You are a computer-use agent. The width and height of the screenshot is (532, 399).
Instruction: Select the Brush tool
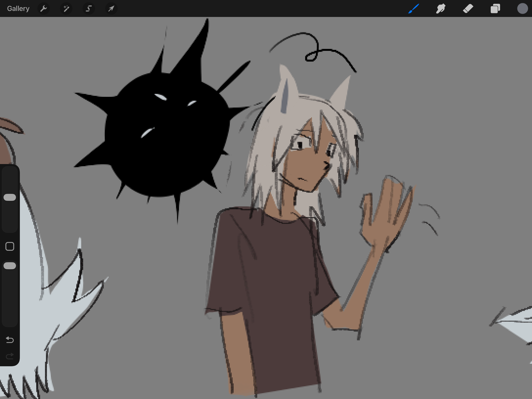[x=414, y=9]
